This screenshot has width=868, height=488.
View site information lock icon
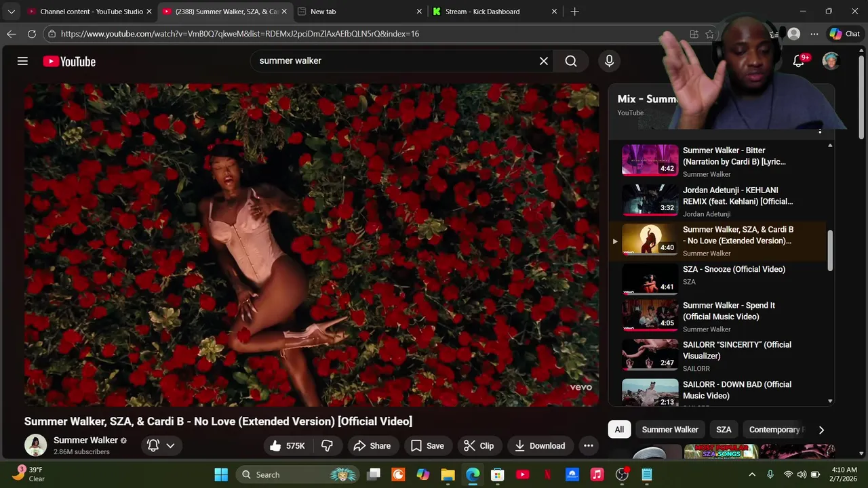[52, 34]
